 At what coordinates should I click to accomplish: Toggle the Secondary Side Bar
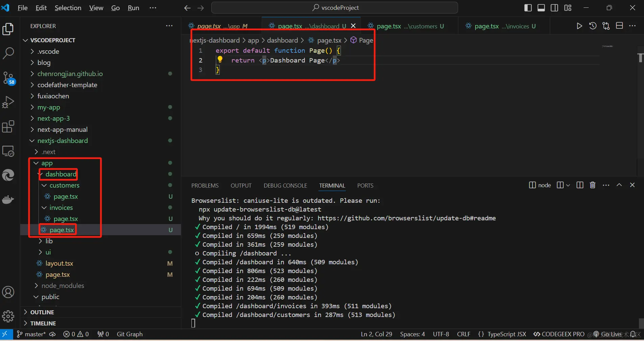[555, 8]
